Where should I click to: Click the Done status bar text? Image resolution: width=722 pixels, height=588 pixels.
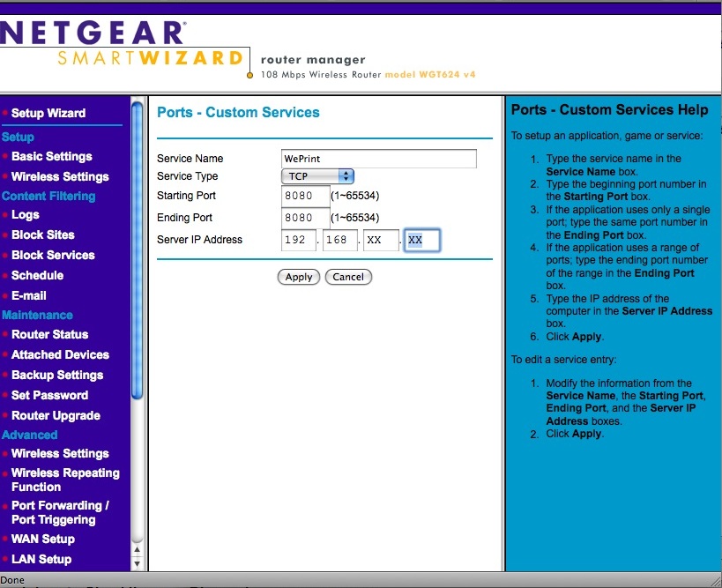(x=12, y=580)
